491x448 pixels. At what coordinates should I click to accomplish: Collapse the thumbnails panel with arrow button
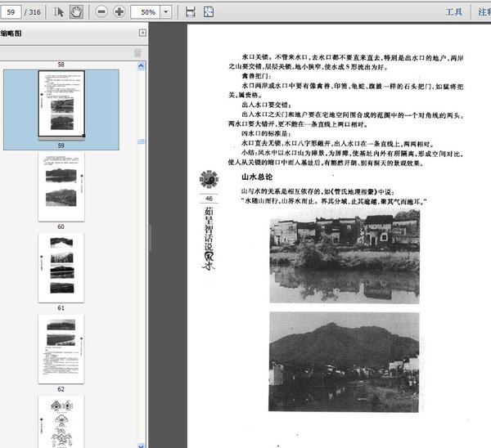(142, 33)
